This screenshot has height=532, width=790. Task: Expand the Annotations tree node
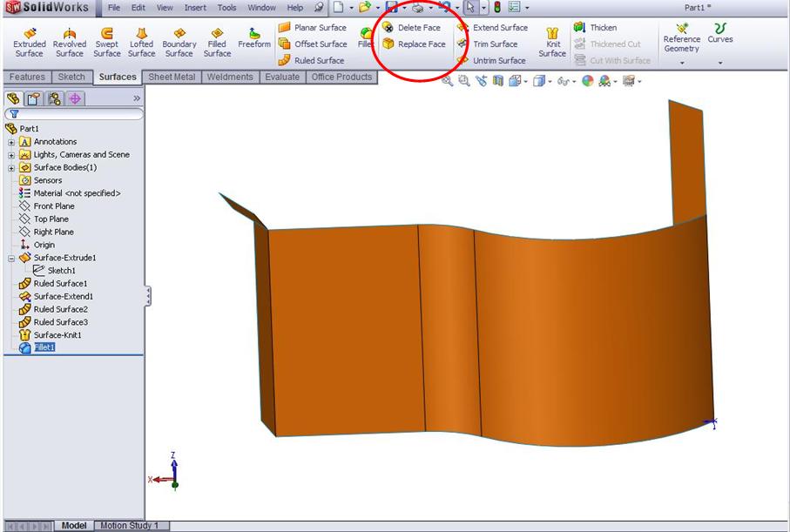click(11, 143)
